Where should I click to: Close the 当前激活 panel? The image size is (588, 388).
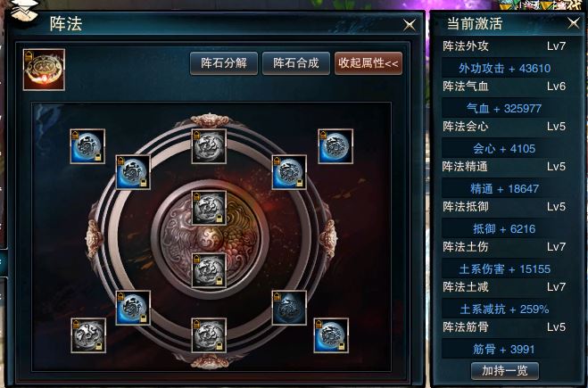coord(574,23)
